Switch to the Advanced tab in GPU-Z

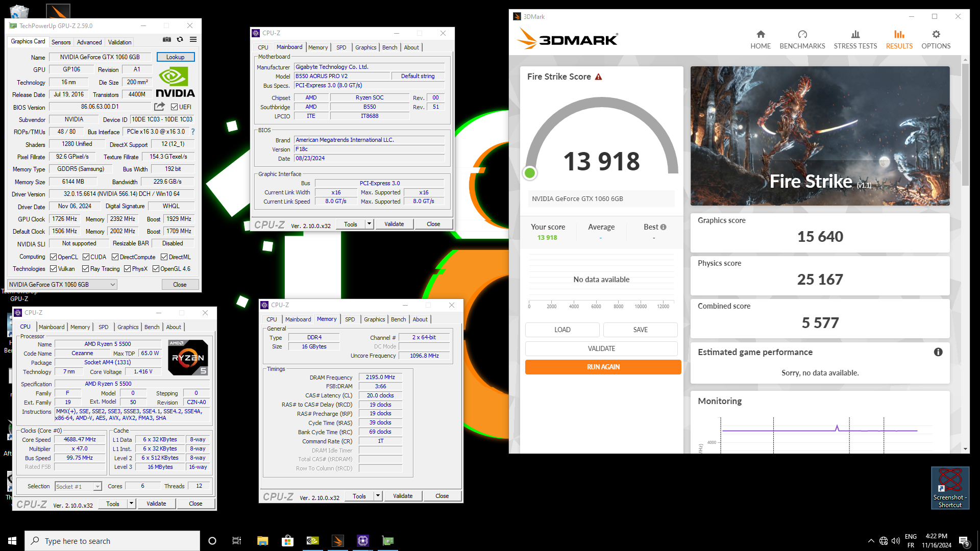[89, 42]
